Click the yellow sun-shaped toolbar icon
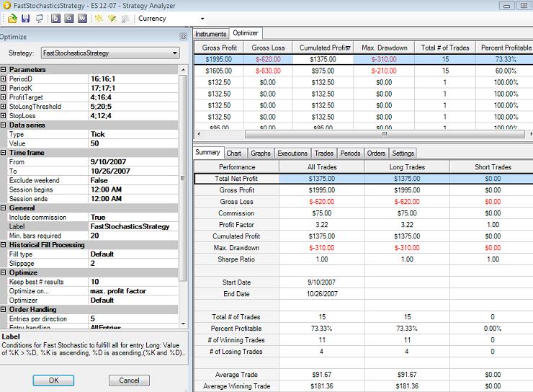The width and height of the screenshot is (533, 392). pyautogui.click(x=99, y=18)
